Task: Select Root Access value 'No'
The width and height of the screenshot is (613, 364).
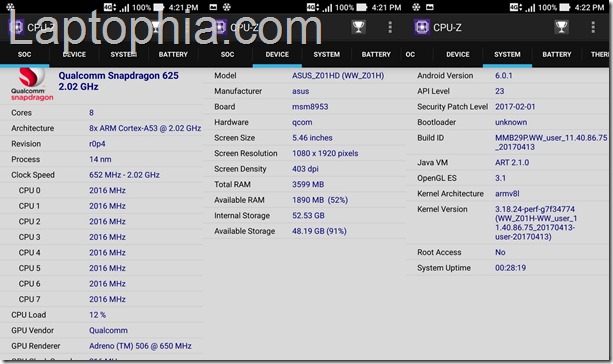Action: click(x=500, y=252)
